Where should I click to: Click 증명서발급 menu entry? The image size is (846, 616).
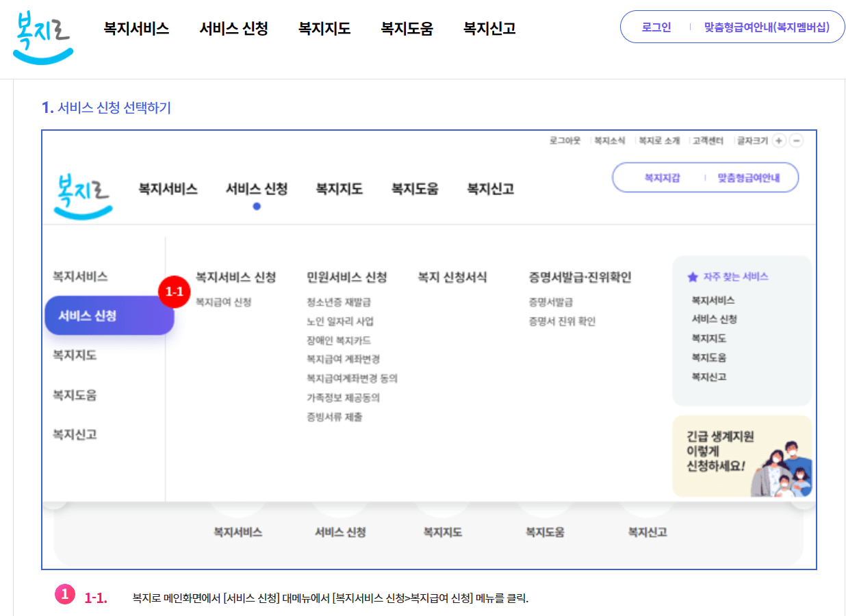pos(551,302)
